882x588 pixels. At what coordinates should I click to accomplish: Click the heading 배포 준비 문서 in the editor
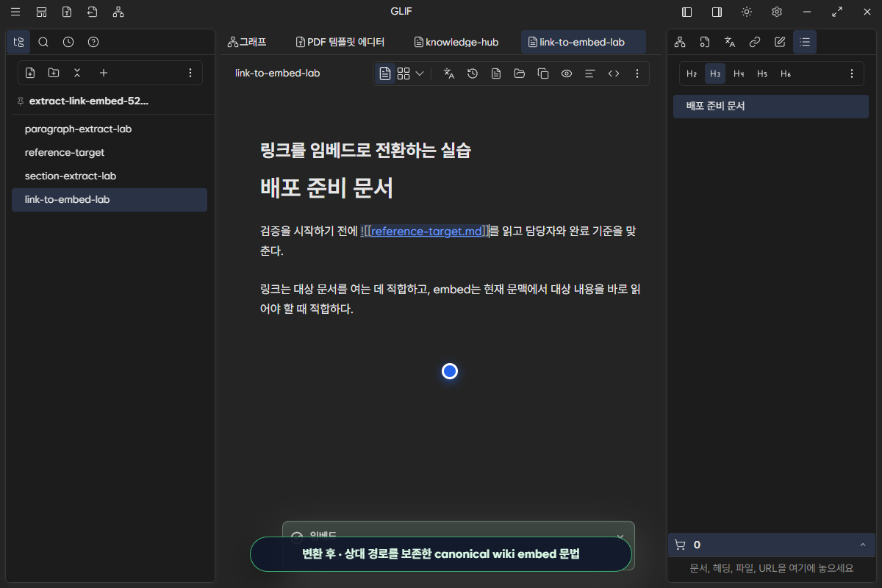[x=326, y=188]
